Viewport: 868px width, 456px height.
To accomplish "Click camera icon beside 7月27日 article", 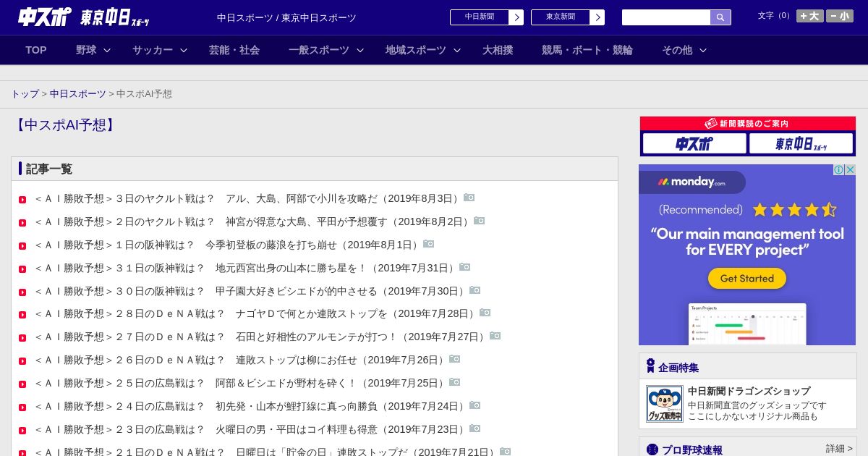I will click(x=495, y=336).
